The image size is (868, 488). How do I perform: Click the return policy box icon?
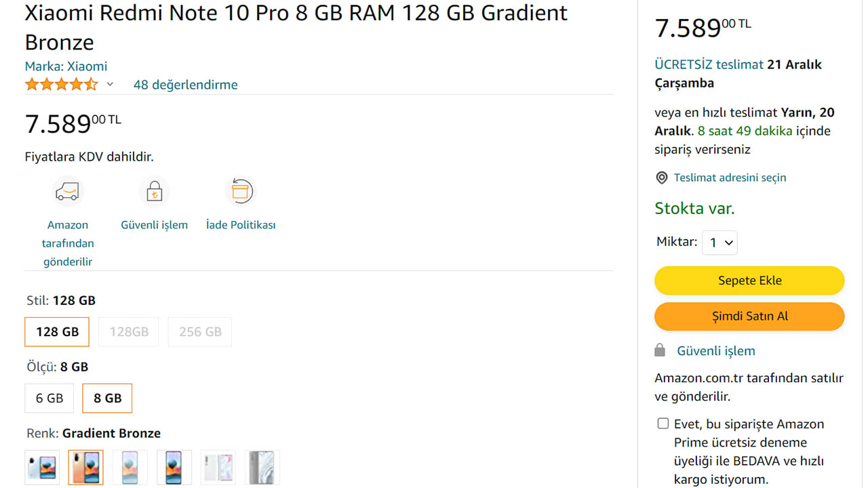(x=240, y=192)
